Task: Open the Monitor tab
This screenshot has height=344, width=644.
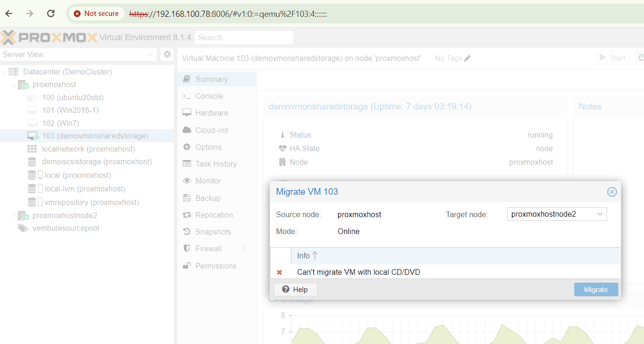Action: 217,181
